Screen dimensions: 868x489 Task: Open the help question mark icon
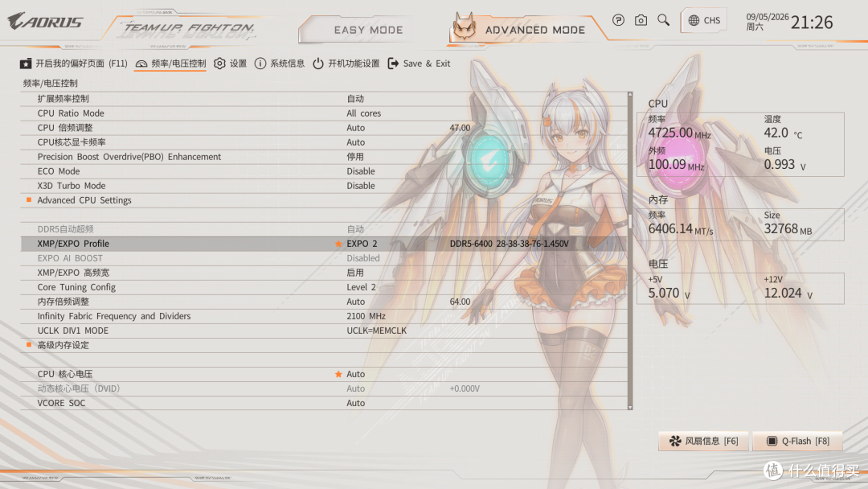[x=618, y=20]
